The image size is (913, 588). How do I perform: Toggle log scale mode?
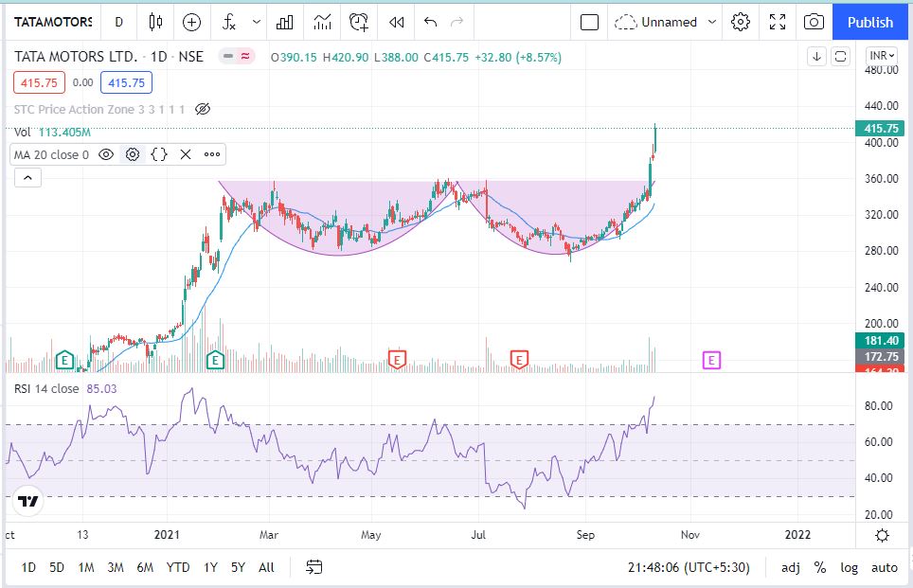pyautogui.click(x=849, y=567)
